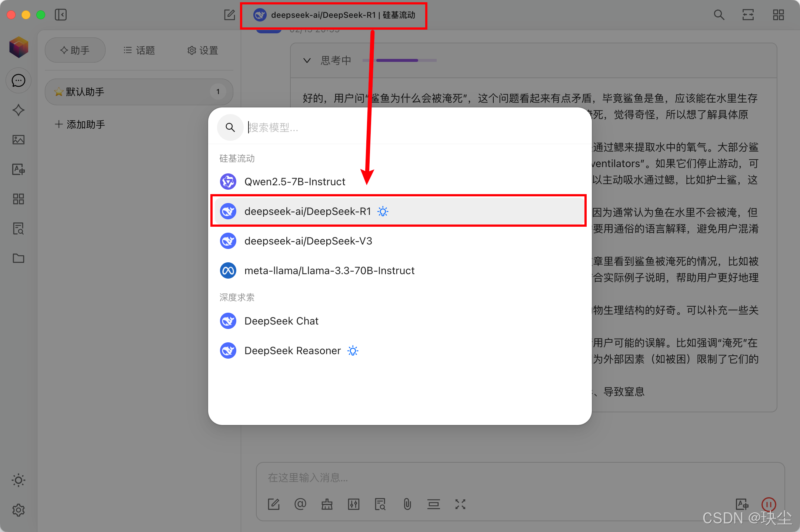Image resolution: width=800 pixels, height=532 pixels.
Task: Pause the response with red pause button
Action: tap(769, 504)
